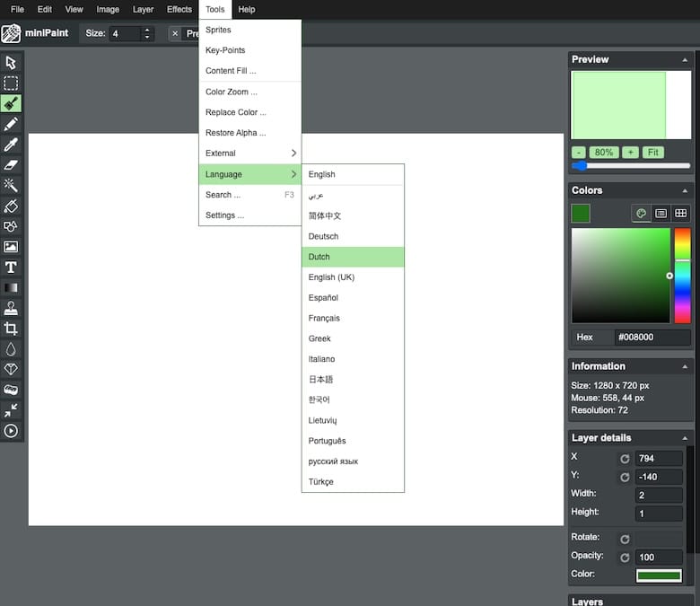Pick the Bulge/Pinch arrows tool
Screen dimensions: 700x606
point(11,410)
